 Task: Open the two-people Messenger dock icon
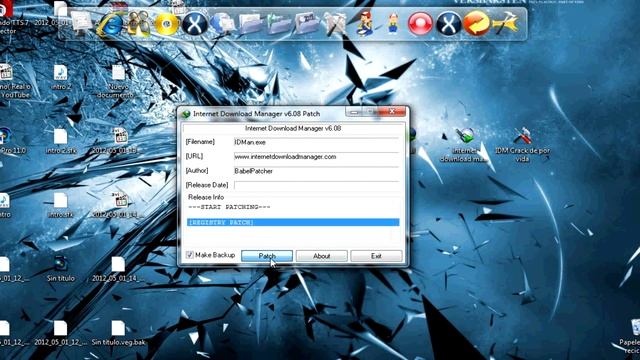138,24
